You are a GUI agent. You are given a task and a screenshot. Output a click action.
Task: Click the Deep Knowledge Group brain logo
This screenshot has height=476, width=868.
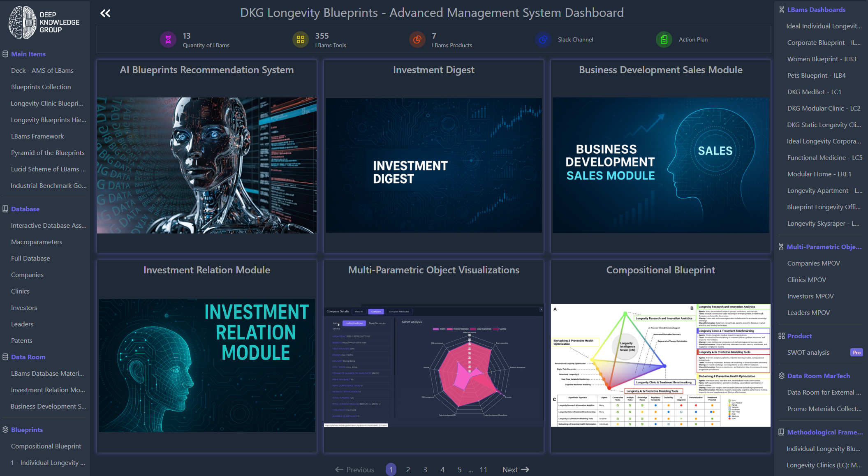coord(23,22)
